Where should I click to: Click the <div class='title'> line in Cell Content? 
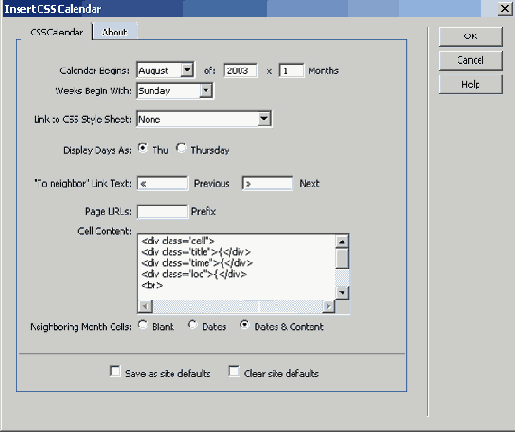(x=196, y=252)
